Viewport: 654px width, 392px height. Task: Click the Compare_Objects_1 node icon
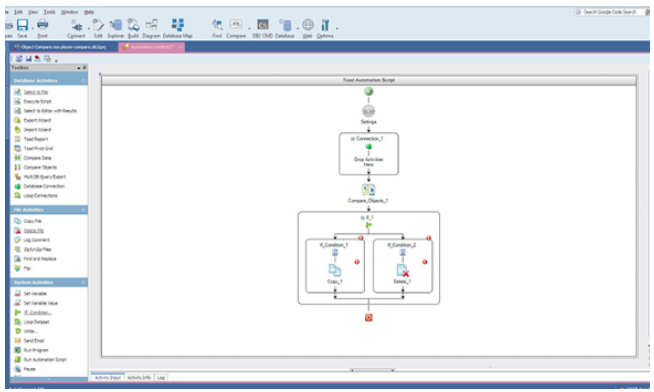coord(368,190)
